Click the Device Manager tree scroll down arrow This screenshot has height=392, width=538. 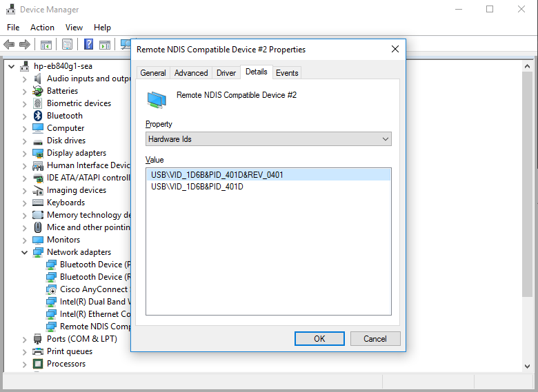528,367
